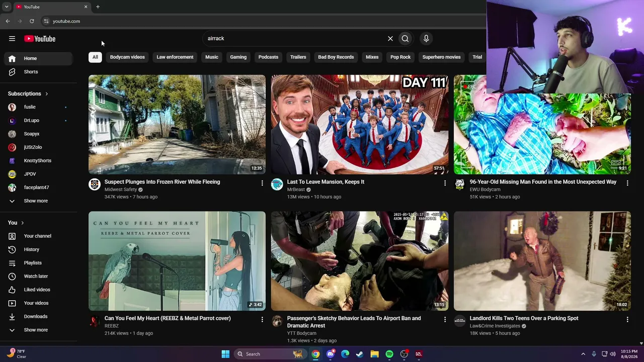Select the Superhero movies filter chip
This screenshot has width=644, height=362.
pyautogui.click(x=441, y=57)
